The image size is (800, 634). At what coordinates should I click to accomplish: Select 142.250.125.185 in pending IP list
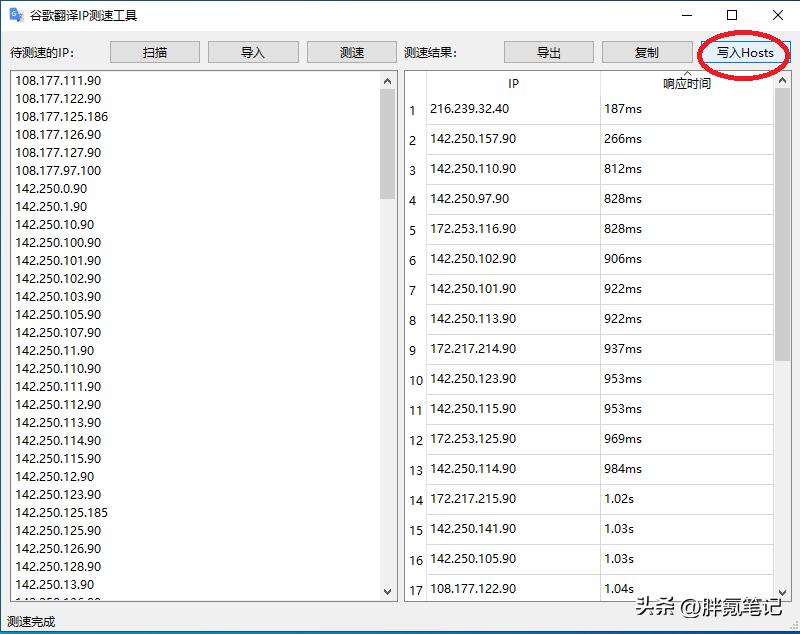pos(62,513)
